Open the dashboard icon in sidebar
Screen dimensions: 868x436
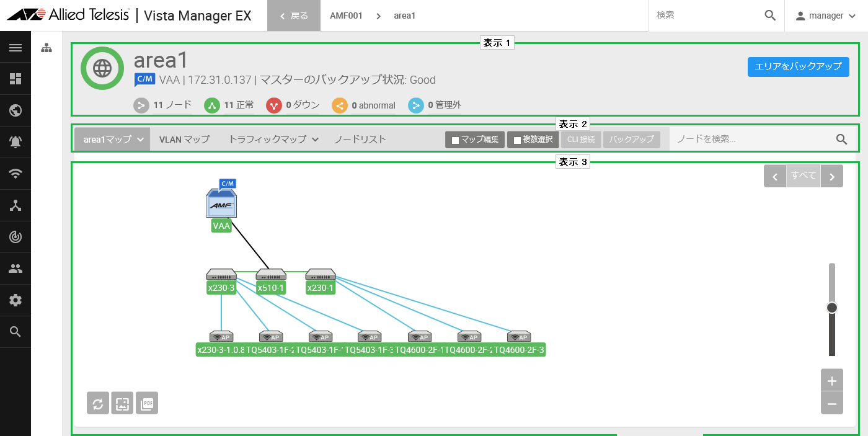15,79
